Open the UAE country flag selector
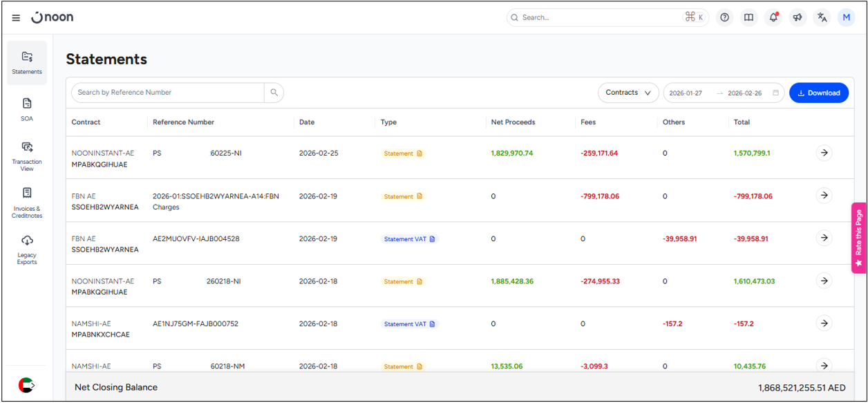 pos(26,385)
